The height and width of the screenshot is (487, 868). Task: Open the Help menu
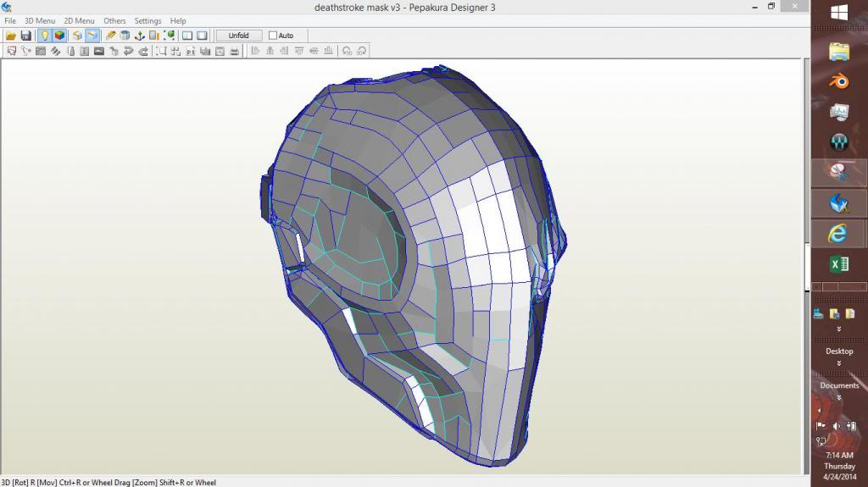178,20
